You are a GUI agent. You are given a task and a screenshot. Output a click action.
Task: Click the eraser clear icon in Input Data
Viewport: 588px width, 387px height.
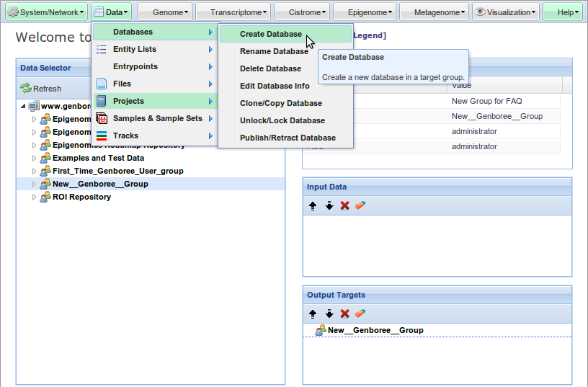click(x=361, y=205)
